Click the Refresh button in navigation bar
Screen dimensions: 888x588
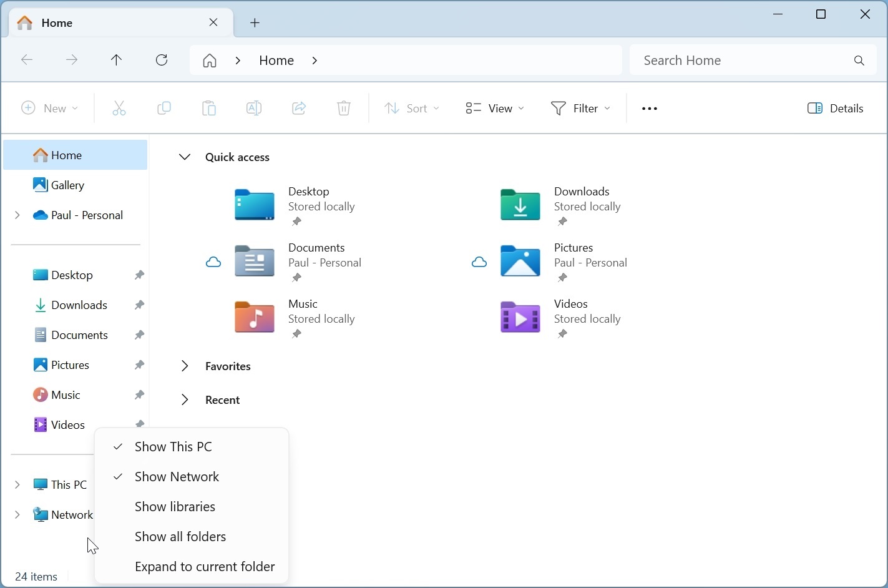[x=162, y=61]
